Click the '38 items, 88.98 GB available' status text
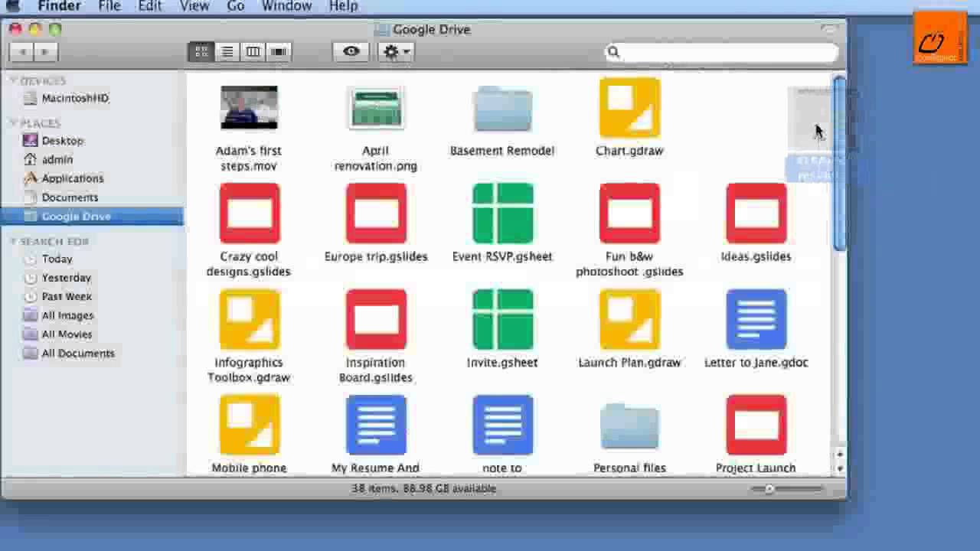The height and width of the screenshot is (551, 980). pyautogui.click(x=423, y=488)
